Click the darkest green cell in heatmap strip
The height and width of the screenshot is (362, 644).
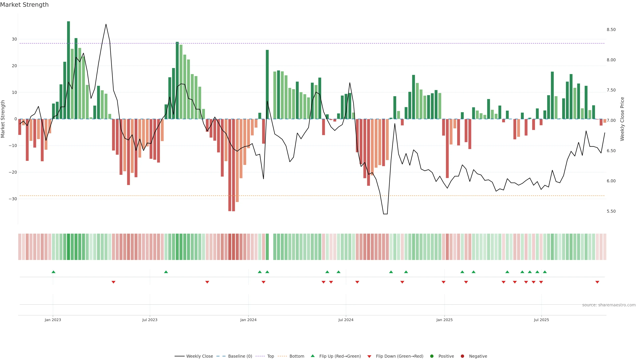(x=68, y=247)
